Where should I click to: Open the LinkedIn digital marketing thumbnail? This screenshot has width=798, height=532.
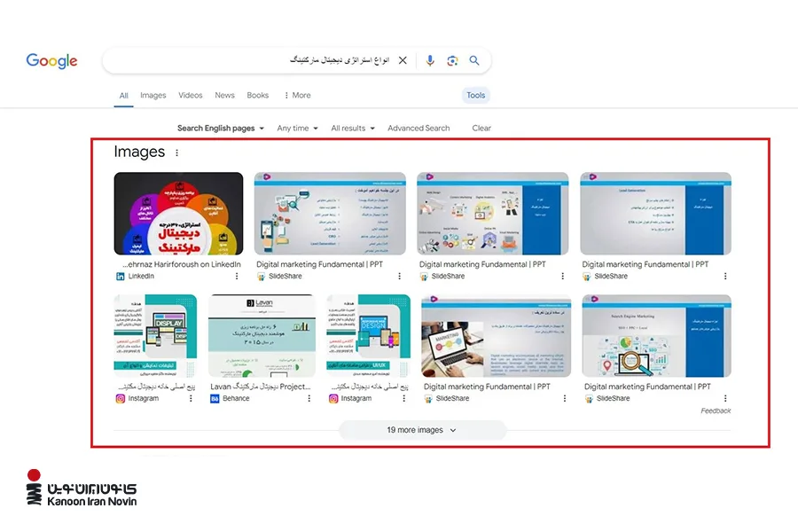(x=178, y=214)
